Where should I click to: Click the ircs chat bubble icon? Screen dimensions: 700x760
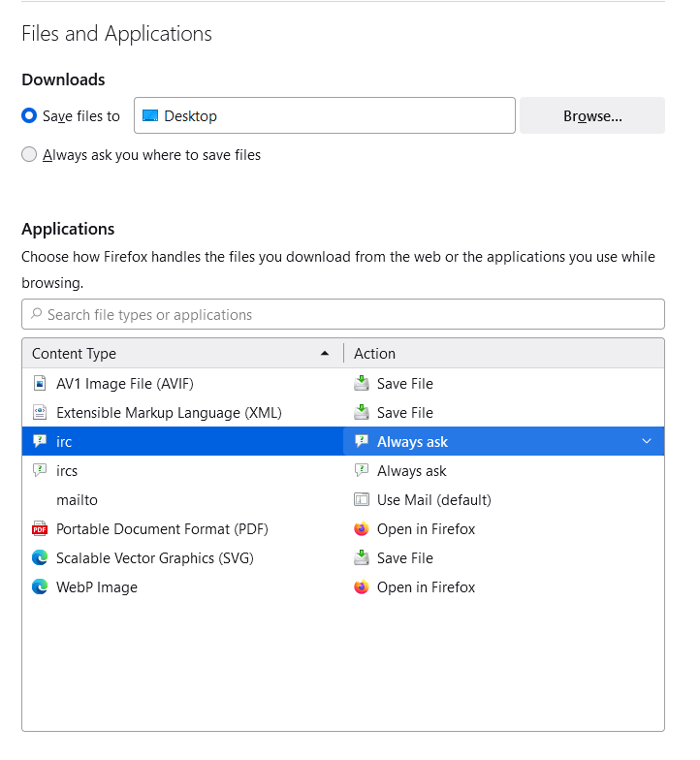40,470
